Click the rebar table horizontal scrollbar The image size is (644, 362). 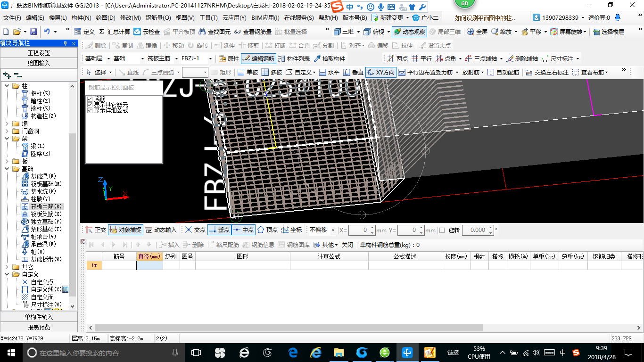pyautogui.click(x=289, y=328)
